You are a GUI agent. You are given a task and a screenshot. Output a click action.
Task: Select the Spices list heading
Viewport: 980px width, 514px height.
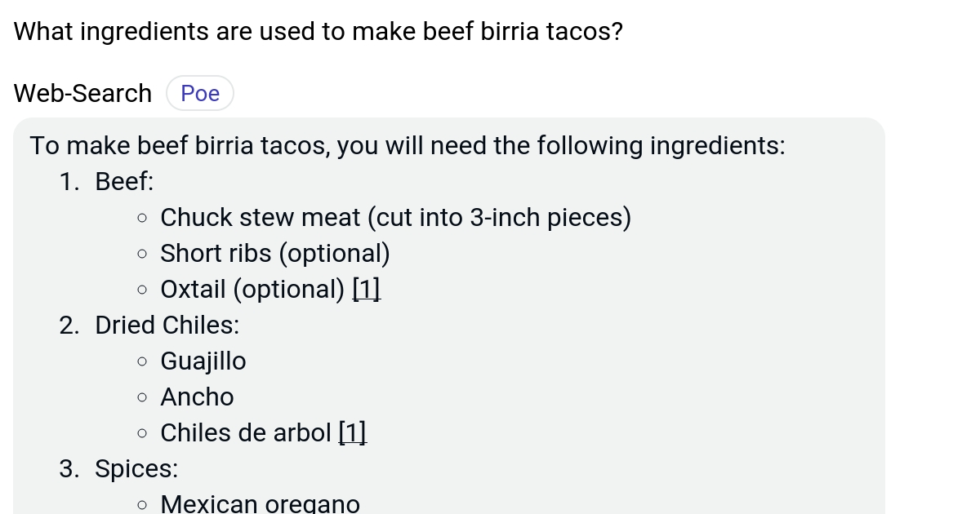(136, 468)
